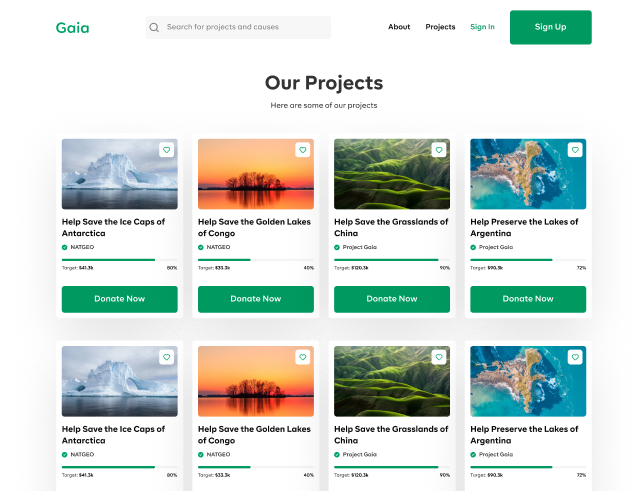Open the bottom-row green hills photo thumbnail
The height and width of the screenshot is (491, 639).
[x=392, y=381]
